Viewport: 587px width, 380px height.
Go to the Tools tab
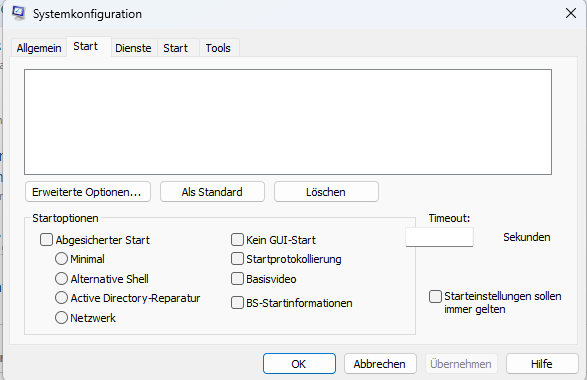(x=218, y=48)
